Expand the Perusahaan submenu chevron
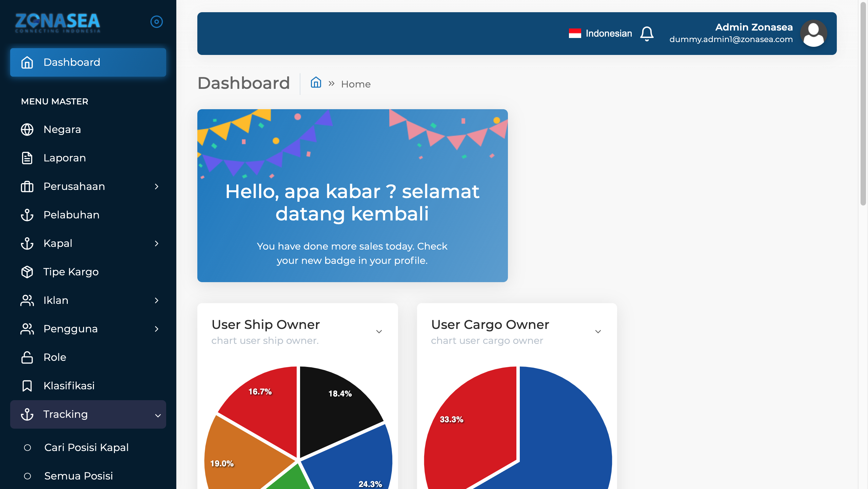 pos(157,187)
